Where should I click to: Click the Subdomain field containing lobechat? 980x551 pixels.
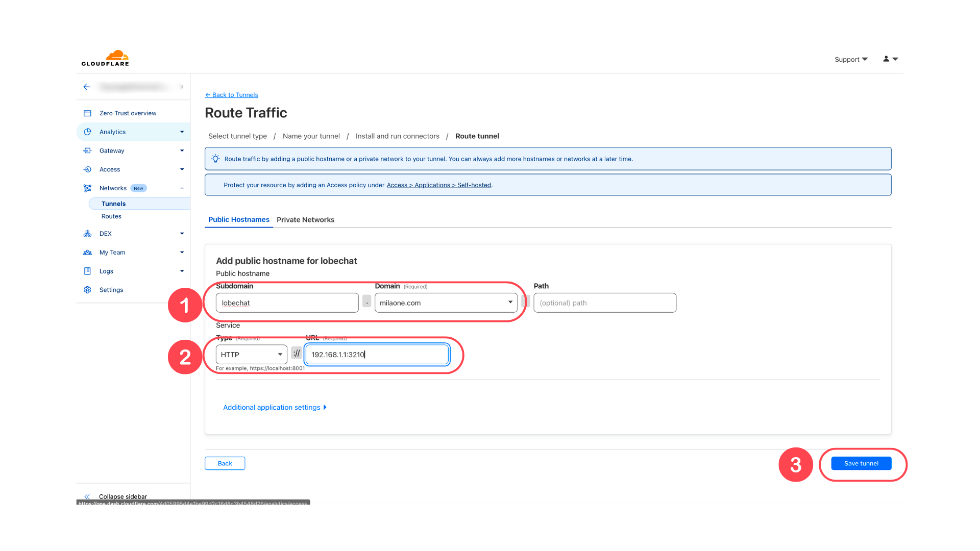click(x=287, y=303)
